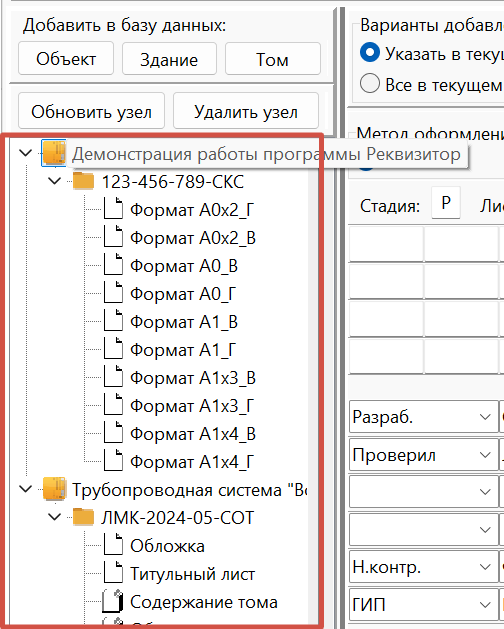504x629 pixels.
Task: Click Удалить узел button
Action: tap(246, 111)
